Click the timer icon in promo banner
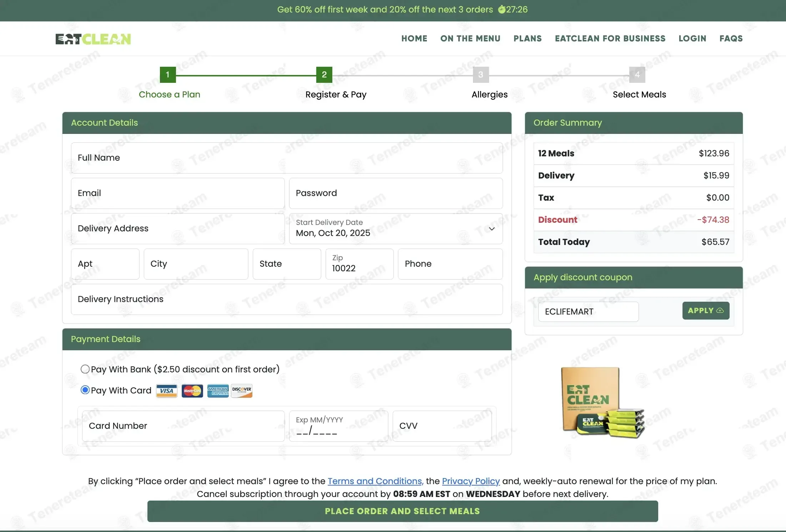The width and height of the screenshot is (786, 532). (x=502, y=9)
